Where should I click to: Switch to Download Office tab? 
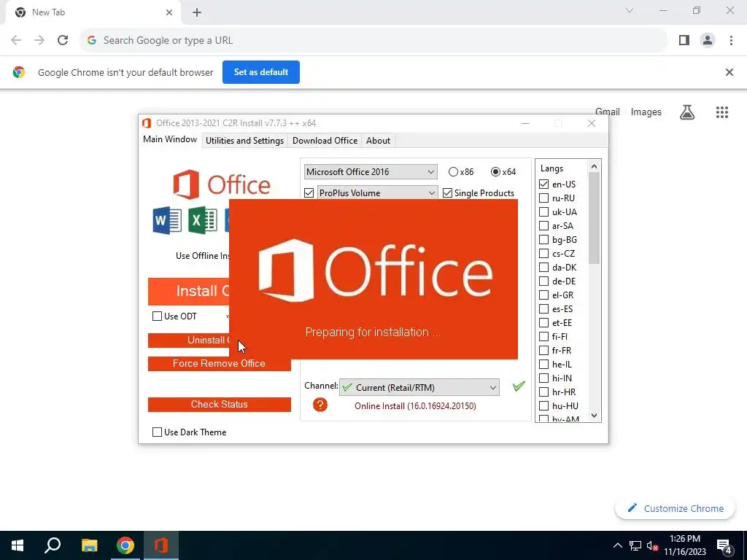(x=325, y=141)
